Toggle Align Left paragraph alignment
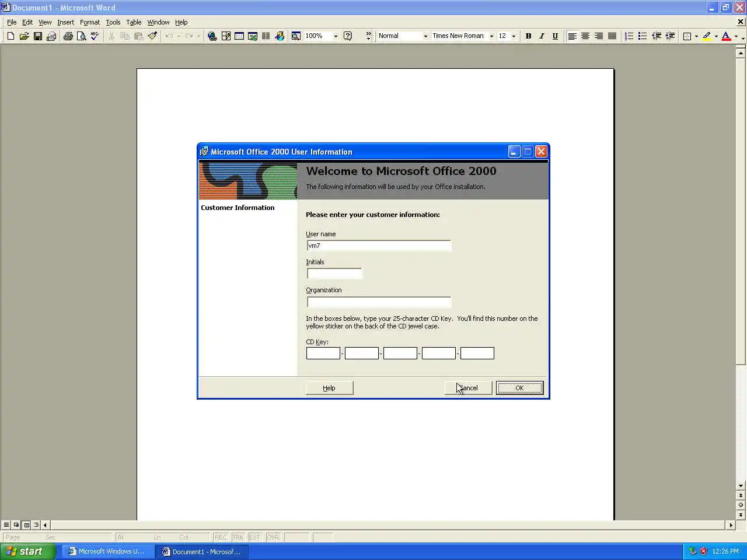 click(572, 36)
